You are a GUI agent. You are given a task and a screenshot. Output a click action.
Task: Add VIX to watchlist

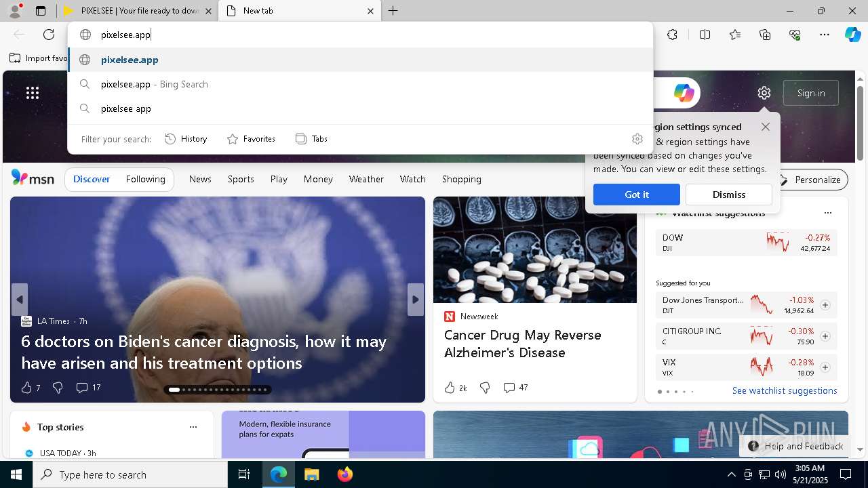click(825, 367)
